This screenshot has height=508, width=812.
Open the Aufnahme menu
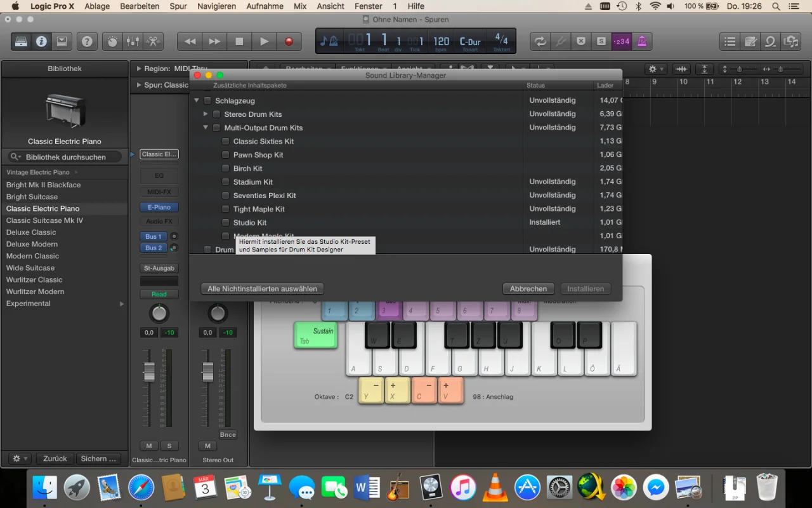[265, 6]
